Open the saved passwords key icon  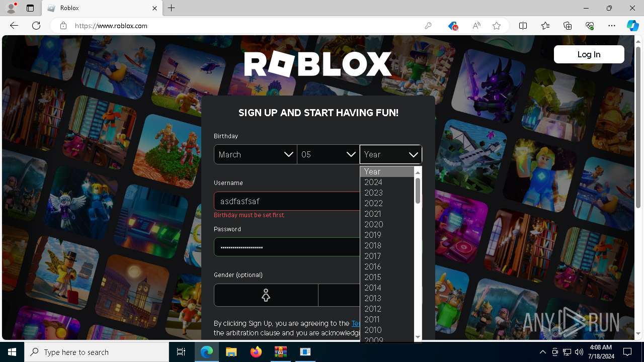point(428,26)
